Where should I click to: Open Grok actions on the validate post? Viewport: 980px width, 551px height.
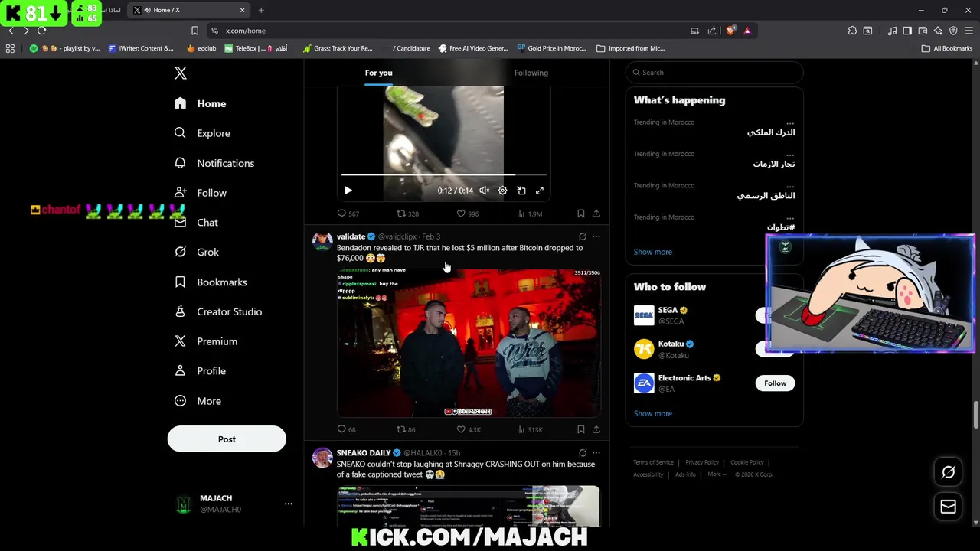pos(583,236)
